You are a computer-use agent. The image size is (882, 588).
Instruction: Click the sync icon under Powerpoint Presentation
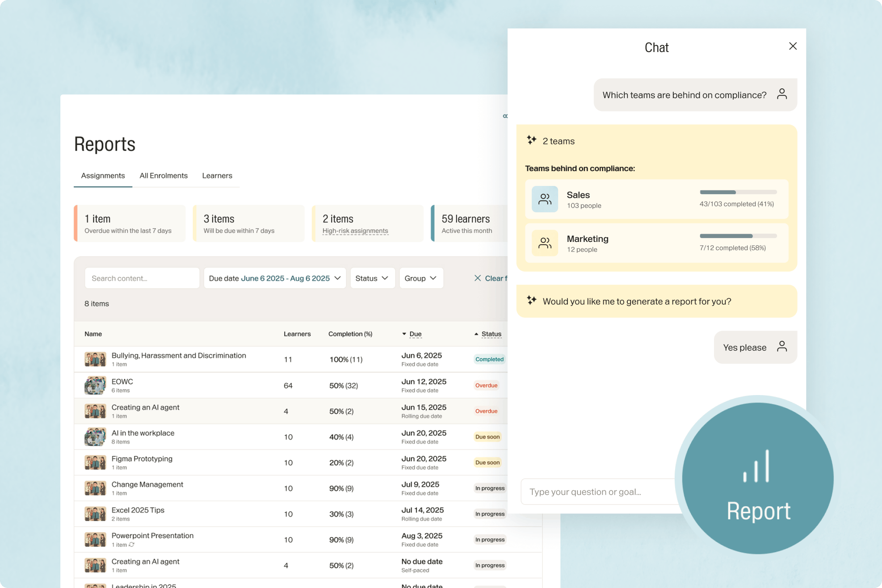(x=132, y=545)
